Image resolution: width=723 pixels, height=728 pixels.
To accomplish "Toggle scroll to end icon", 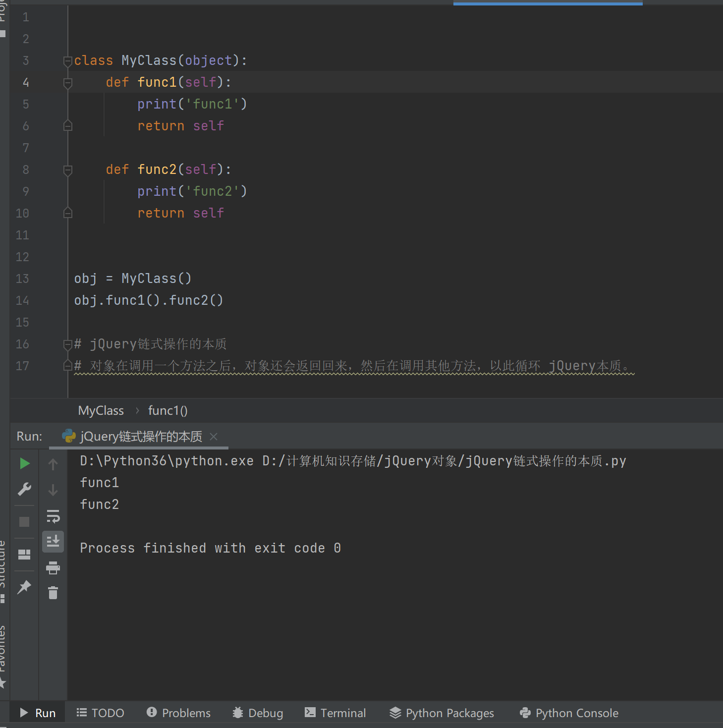I will point(53,542).
